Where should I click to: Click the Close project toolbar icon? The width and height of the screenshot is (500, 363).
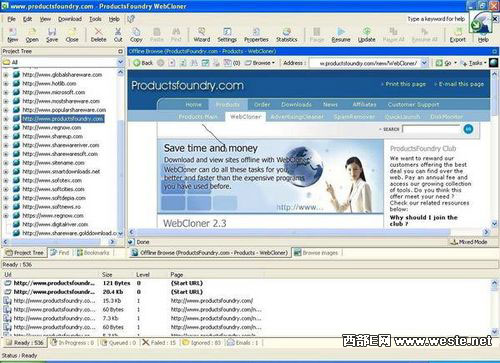click(x=72, y=35)
